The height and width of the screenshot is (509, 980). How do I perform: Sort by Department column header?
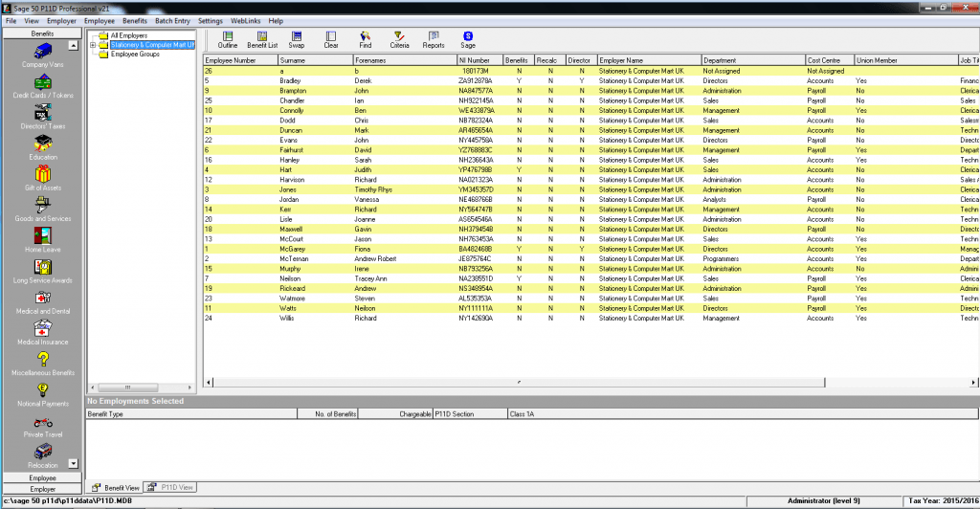(753, 60)
